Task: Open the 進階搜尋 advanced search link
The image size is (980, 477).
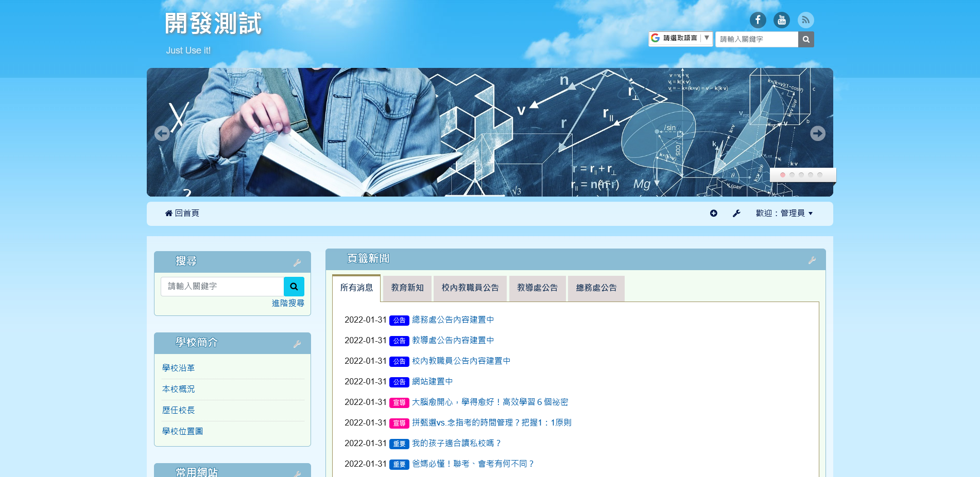Action: [x=288, y=303]
